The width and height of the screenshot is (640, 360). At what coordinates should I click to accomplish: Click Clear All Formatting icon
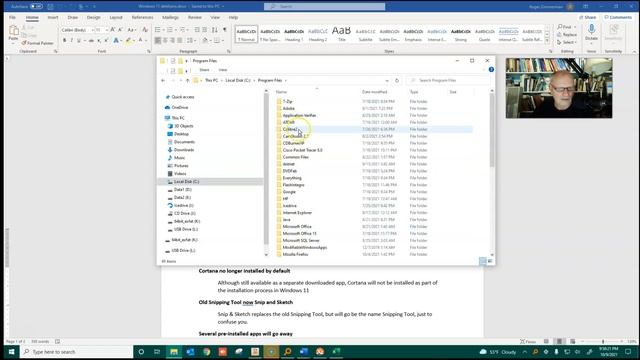click(x=145, y=30)
